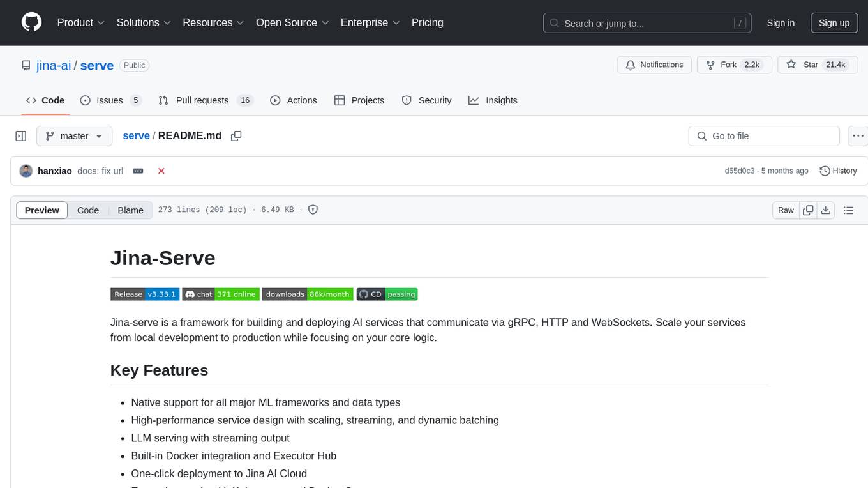Open hanxiao's avatar
The image size is (868, 488).
click(26, 171)
